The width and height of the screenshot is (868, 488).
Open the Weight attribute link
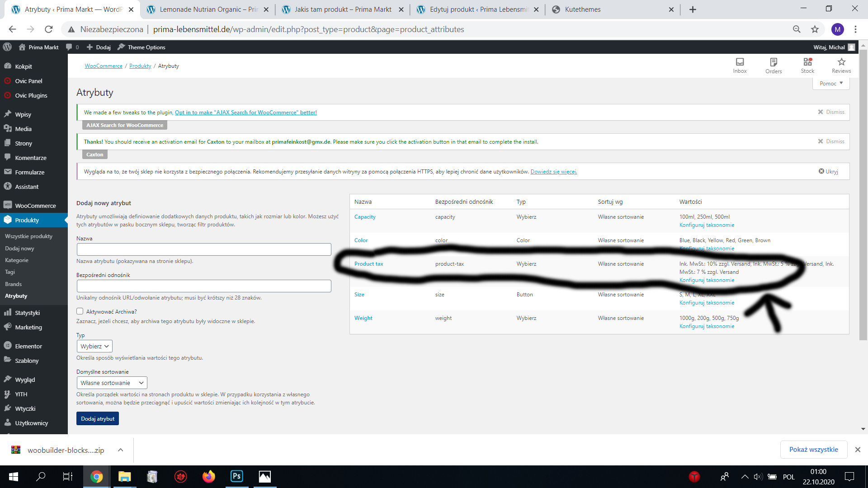pos(363,318)
